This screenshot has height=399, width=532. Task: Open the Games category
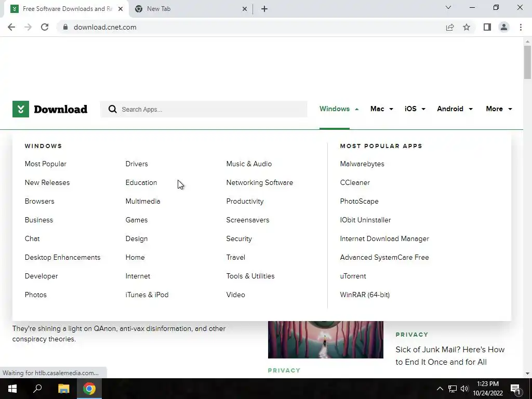pyautogui.click(x=137, y=220)
